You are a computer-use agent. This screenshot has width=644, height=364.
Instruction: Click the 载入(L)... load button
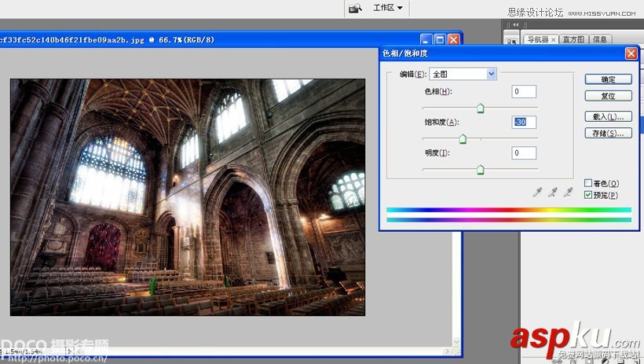(609, 116)
